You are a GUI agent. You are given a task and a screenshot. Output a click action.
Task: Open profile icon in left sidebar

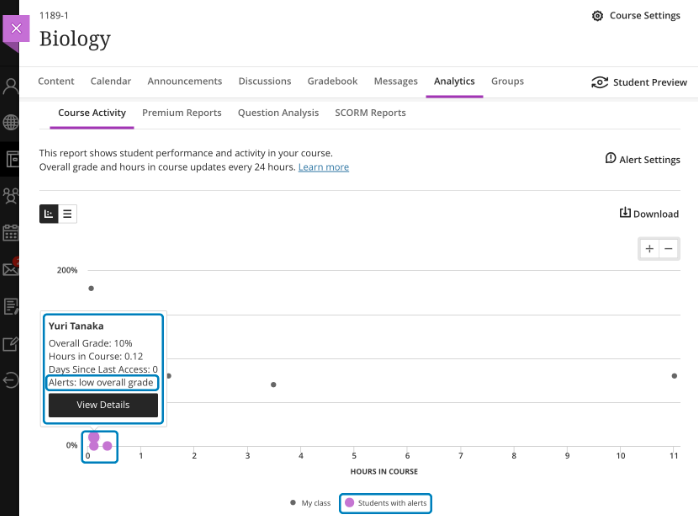(x=10, y=86)
